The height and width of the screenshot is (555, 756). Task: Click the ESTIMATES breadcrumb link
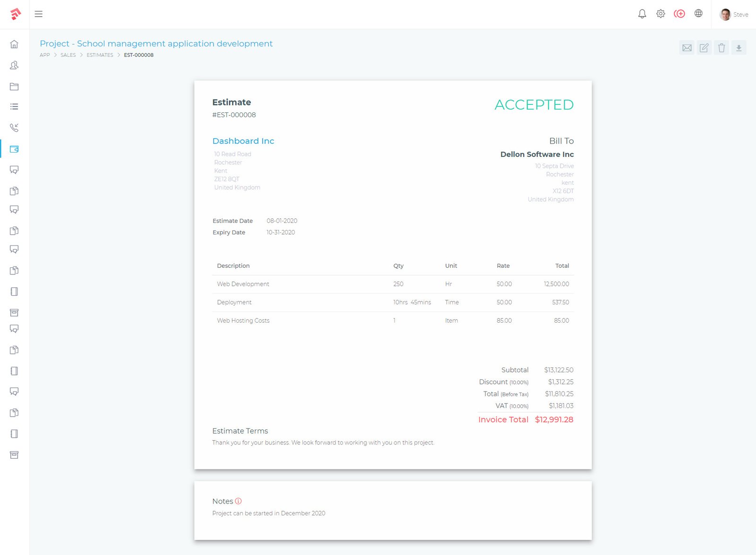coord(100,55)
